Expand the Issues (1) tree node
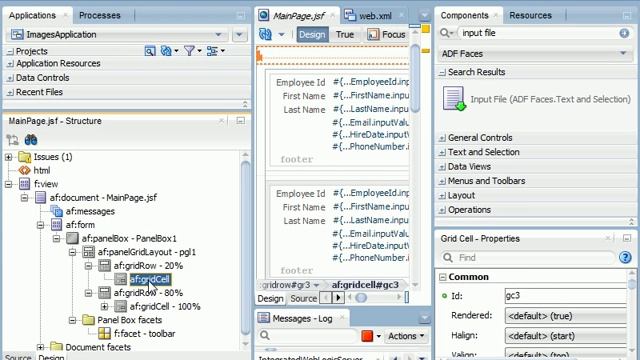 click(9, 157)
